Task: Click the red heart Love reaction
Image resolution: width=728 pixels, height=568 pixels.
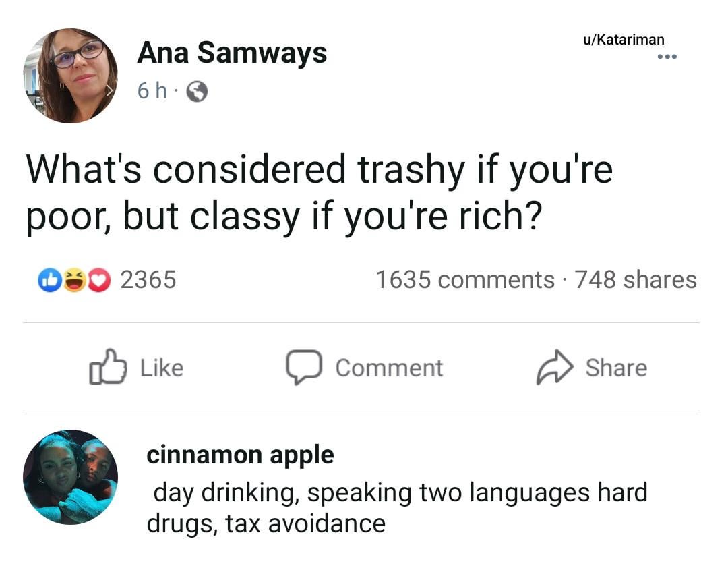Action: [x=98, y=279]
